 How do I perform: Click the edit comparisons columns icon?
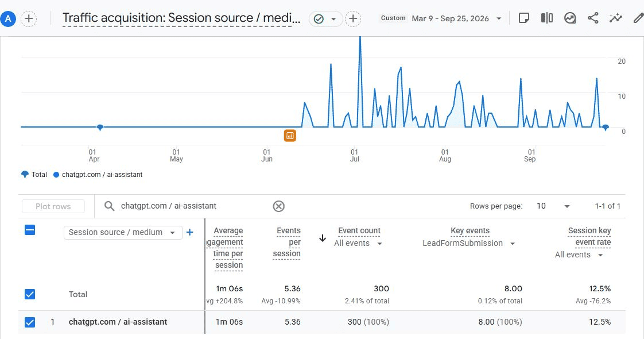(x=546, y=18)
